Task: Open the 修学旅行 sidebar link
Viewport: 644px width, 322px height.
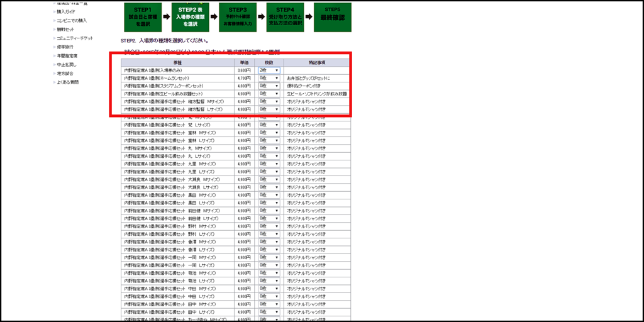Action: 65,47
